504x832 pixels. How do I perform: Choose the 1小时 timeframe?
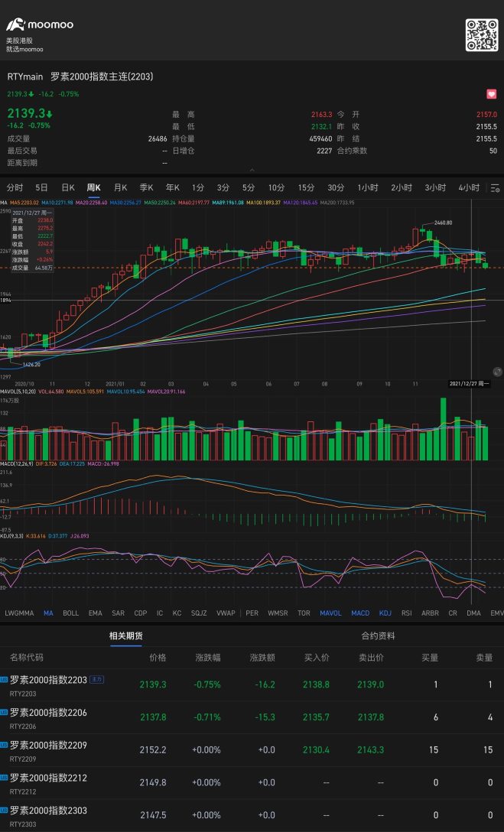pos(368,188)
